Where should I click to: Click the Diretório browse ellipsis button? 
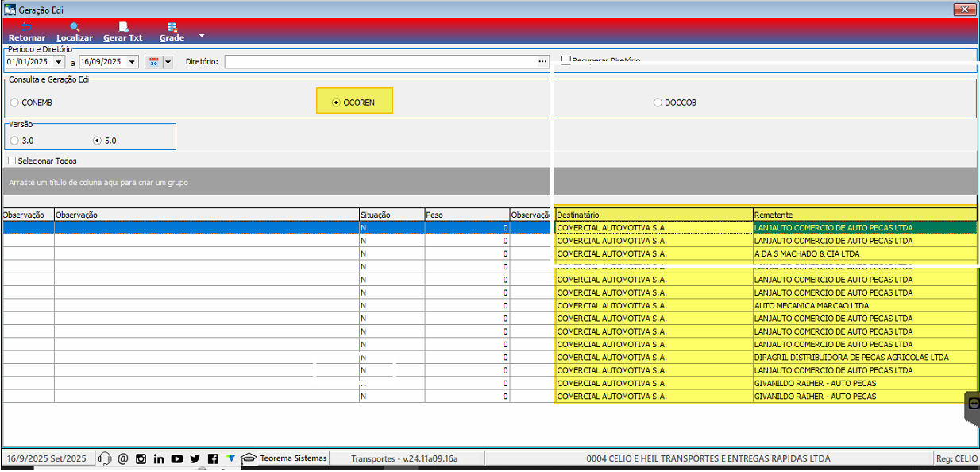click(x=542, y=62)
